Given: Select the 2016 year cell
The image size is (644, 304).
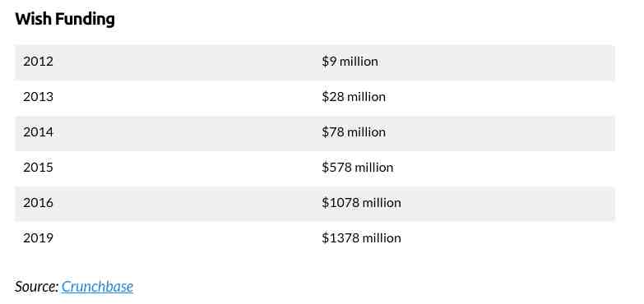Looking at the screenshot, I should (x=38, y=203).
